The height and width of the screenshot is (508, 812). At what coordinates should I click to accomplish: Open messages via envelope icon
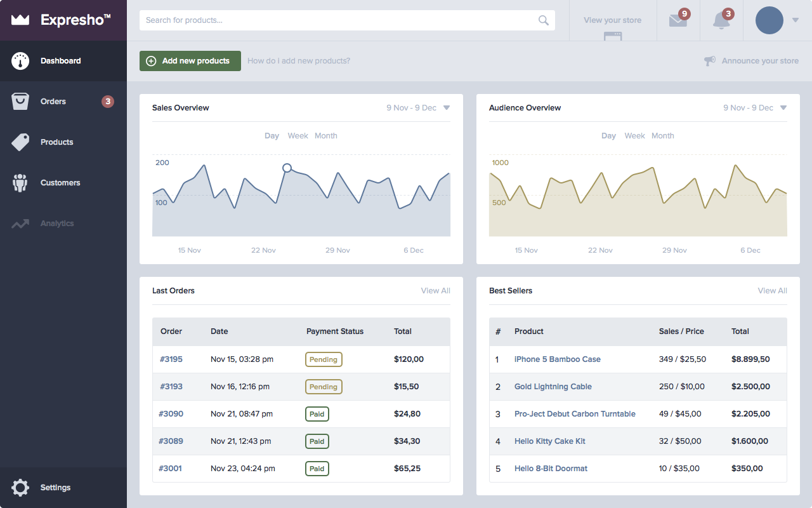(x=678, y=20)
